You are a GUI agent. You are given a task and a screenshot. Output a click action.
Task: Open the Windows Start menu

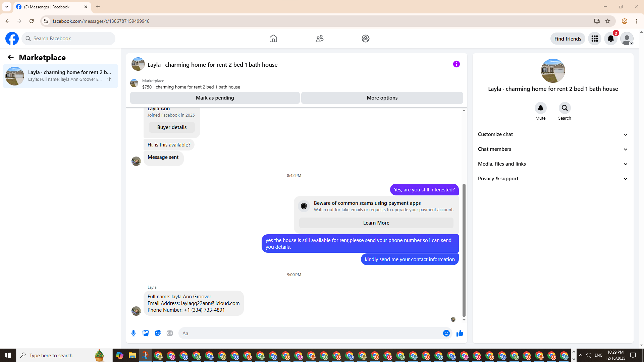(x=8, y=355)
